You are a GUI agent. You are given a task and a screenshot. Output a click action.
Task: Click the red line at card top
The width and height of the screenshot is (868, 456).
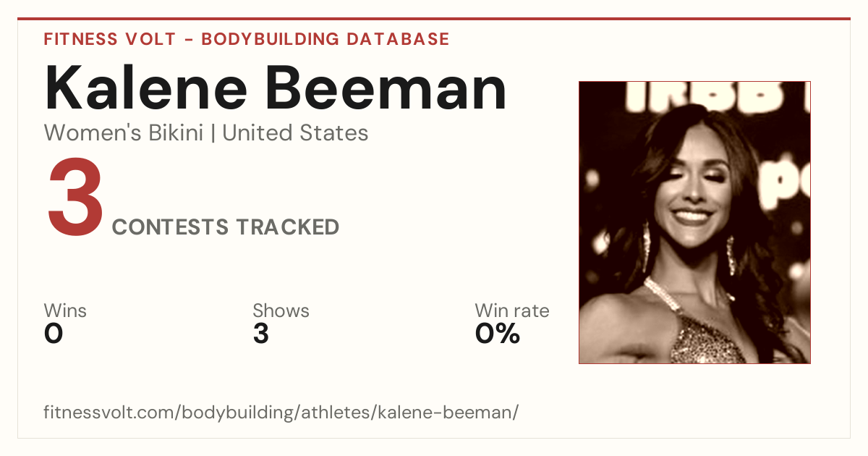pyautogui.click(x=434, y=19)
